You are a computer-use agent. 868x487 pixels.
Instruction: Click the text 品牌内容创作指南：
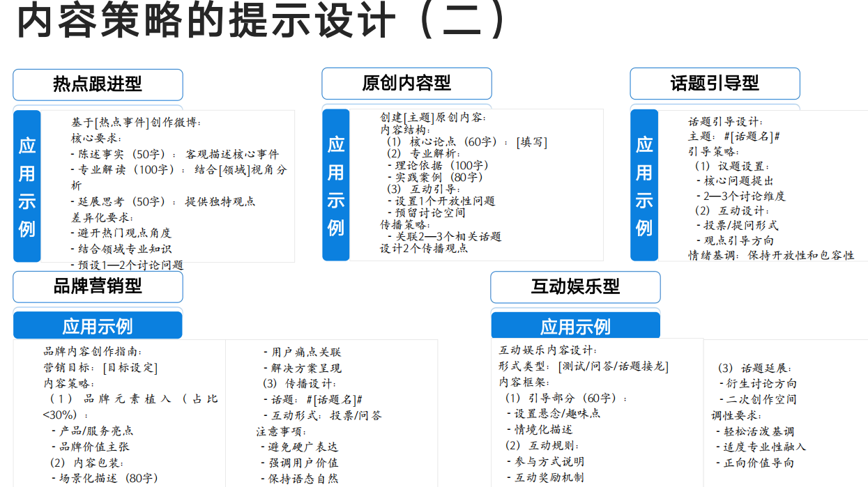point(93,352)
